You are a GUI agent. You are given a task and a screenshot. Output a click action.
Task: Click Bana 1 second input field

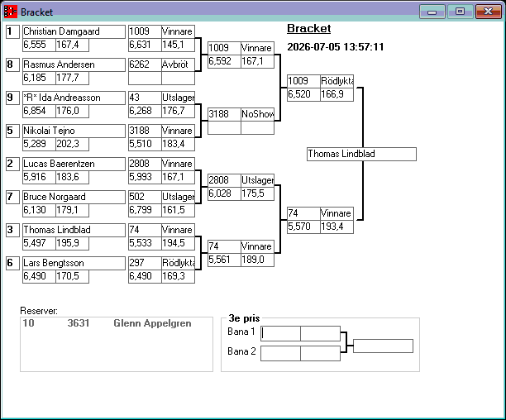[320, 333]
